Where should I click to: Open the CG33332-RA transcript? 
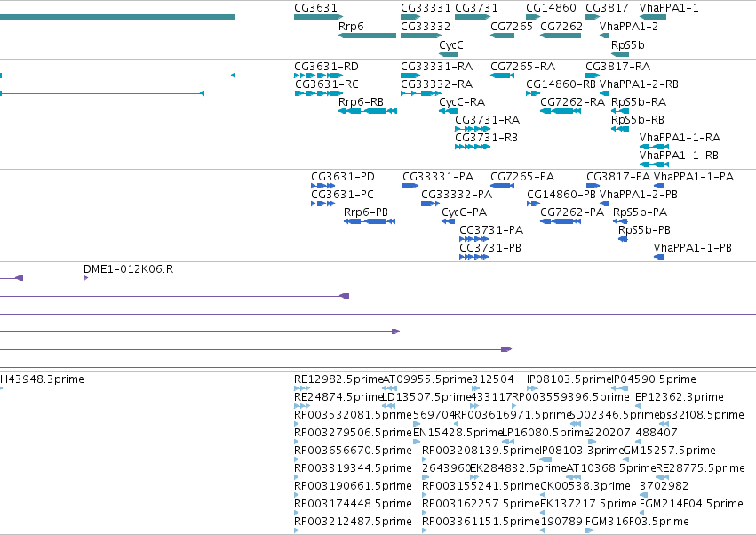coord(437,84)
